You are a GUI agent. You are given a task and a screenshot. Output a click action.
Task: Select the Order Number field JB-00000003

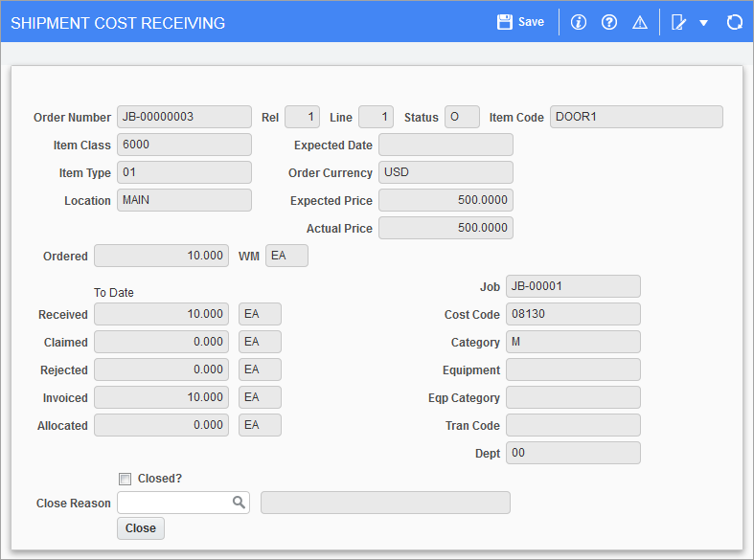(x=184, y=117)
